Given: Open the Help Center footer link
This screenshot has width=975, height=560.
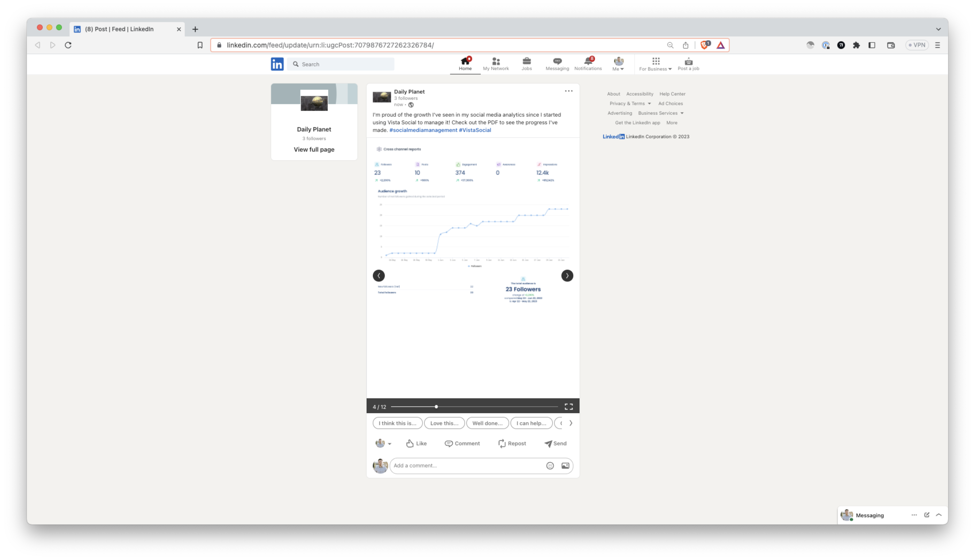Looking at the screenshot, I should pos(672,94).
